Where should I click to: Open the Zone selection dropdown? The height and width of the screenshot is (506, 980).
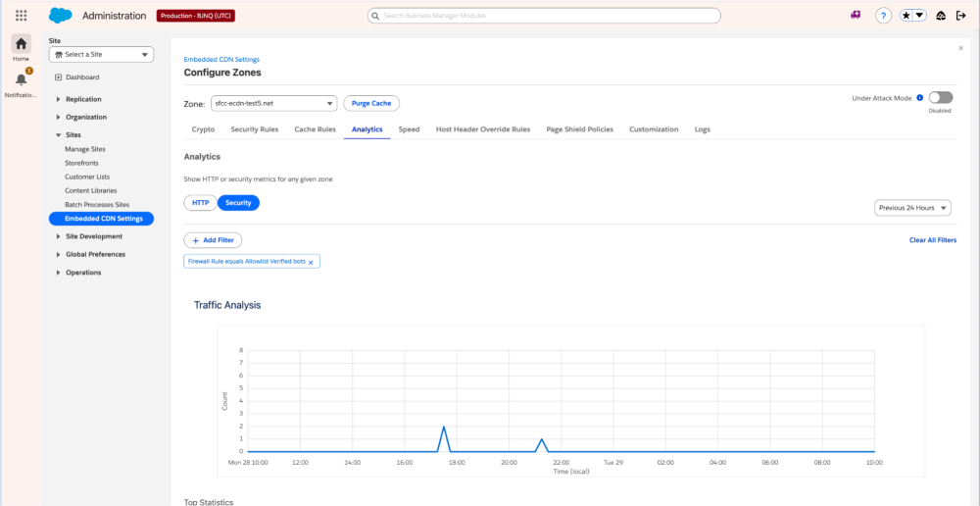[x=273, y=103]
